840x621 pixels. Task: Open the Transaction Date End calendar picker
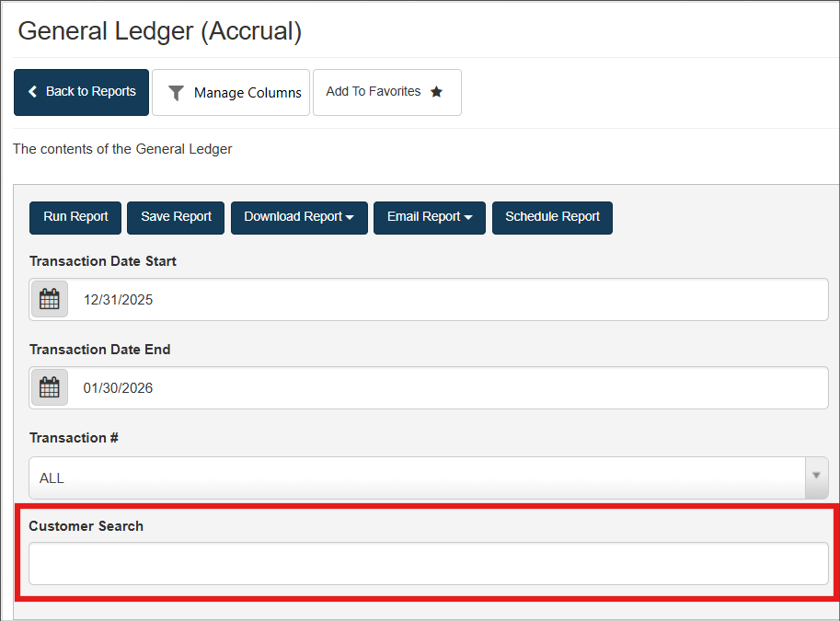tap(50, 388)
